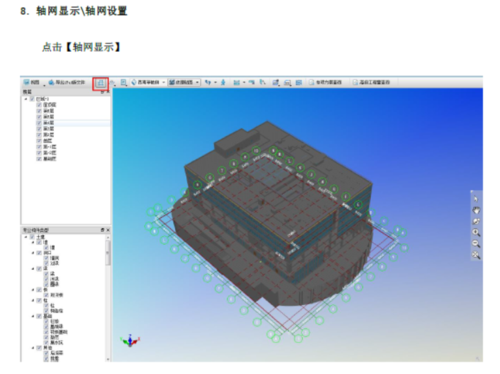This screenshot has width=500, height=374.
Task: Select the pan hand tool
Action: click(476, 210)
